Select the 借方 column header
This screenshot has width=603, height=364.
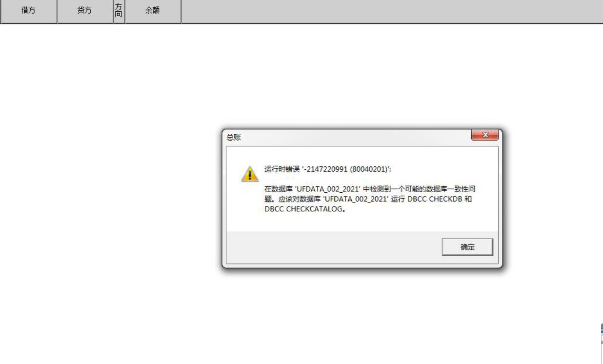[x=28, y=11]
